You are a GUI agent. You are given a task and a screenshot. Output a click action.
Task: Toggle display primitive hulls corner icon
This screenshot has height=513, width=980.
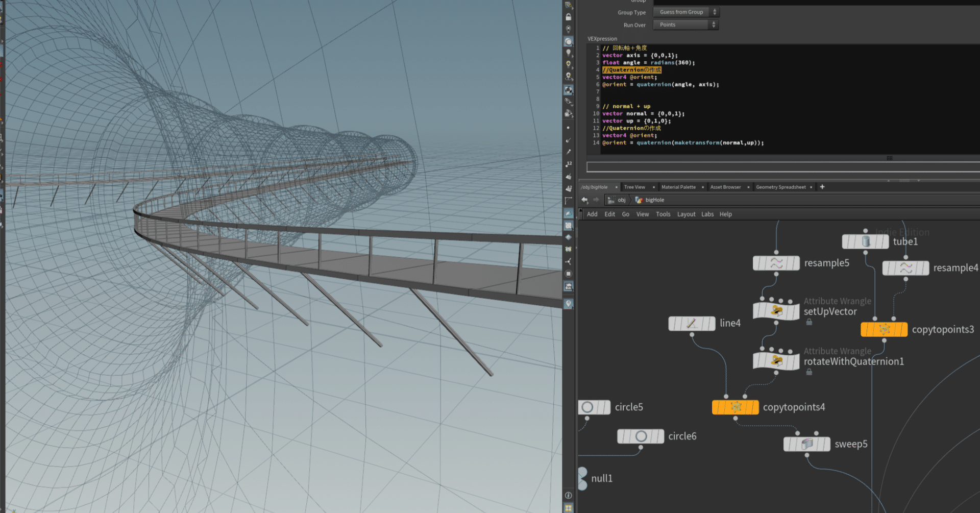pos(568,201)
